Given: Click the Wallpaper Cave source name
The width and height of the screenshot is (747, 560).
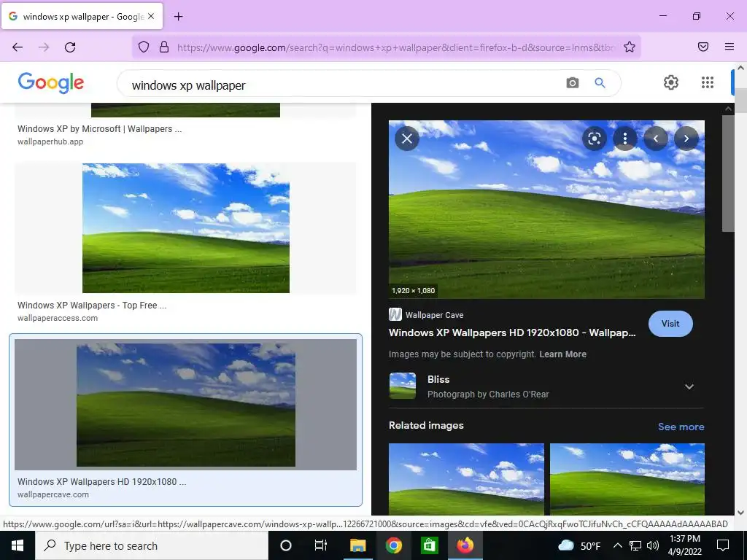Looking at the screenshot, I should (x=434, y=315).
